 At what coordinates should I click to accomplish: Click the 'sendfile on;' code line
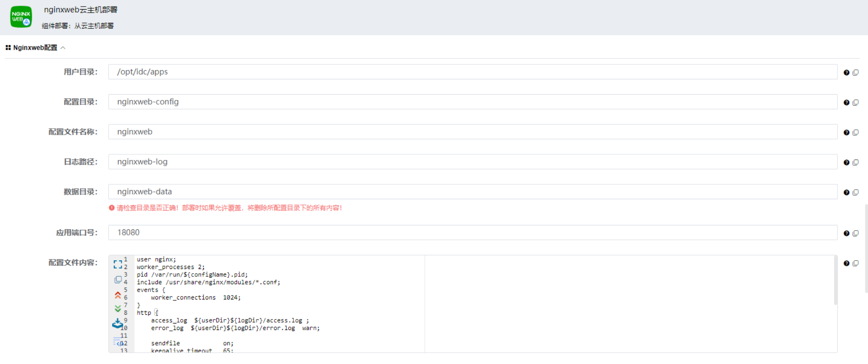192,344
